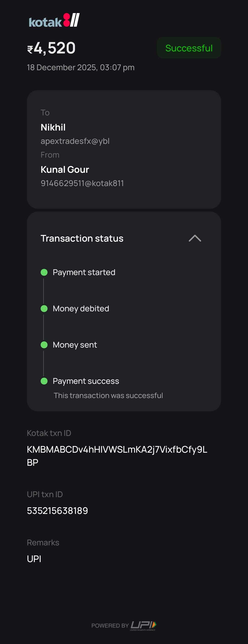Click the Kotak 811 logo
This screenshot has width=248, height=644.
[x=54, y=20]
